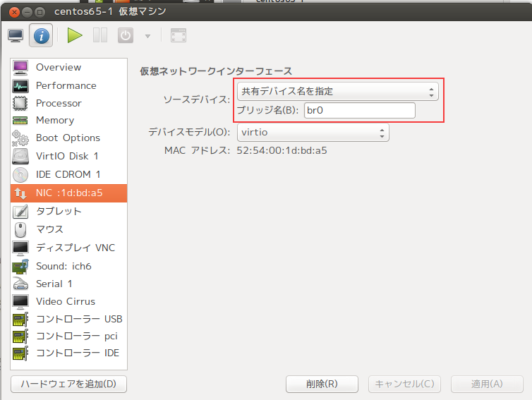Expand the shutdown options dropdown arrow
Viewport: 532px width, 400px height.
[147, 36]
